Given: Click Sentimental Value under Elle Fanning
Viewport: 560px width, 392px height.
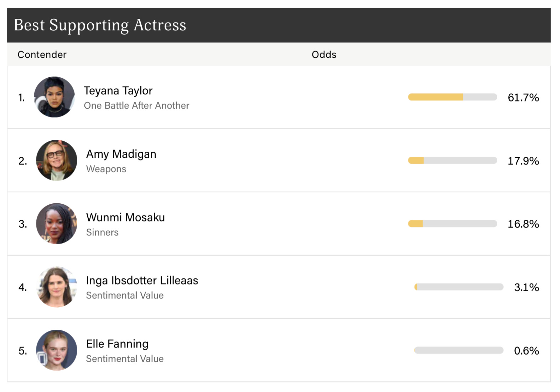Looking at the screenshot, I should click(125, 359).
